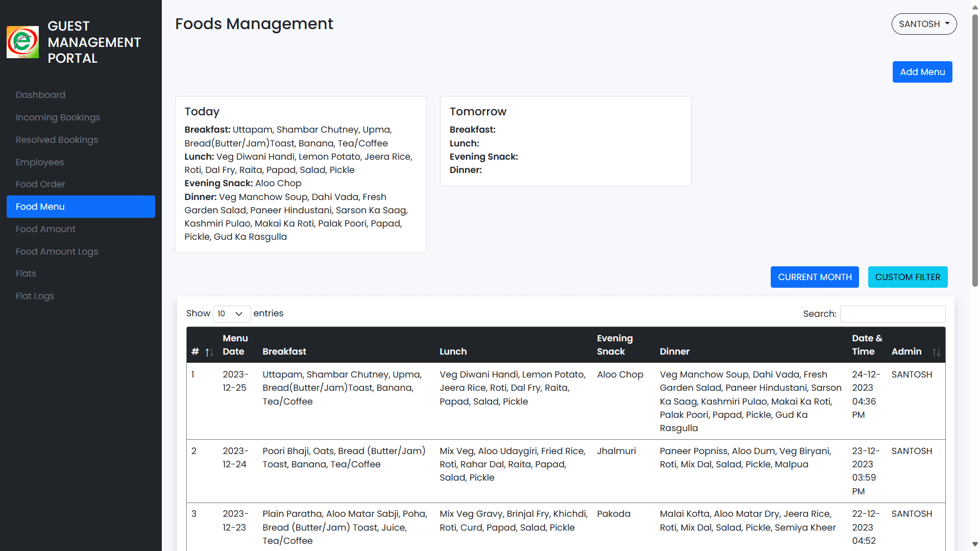
Task: Open the SANTOSH user dropdown
Action: (924, 24)
